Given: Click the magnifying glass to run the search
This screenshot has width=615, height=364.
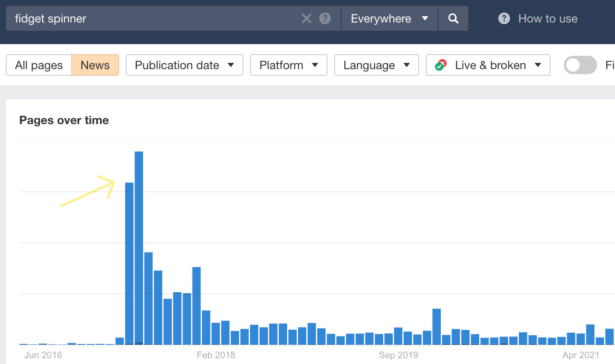Looking at the screenshot, I should tap(453, 18).
